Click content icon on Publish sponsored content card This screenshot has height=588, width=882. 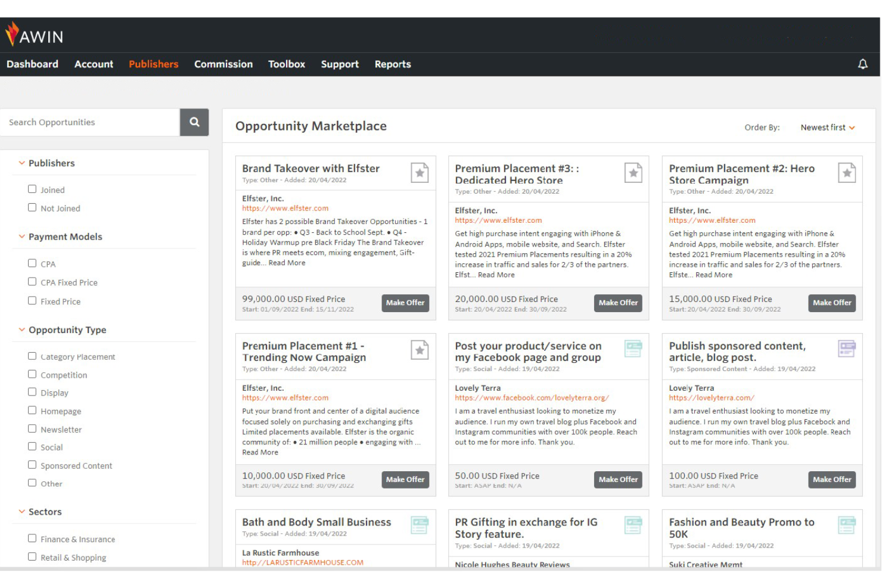click(847, 349)
